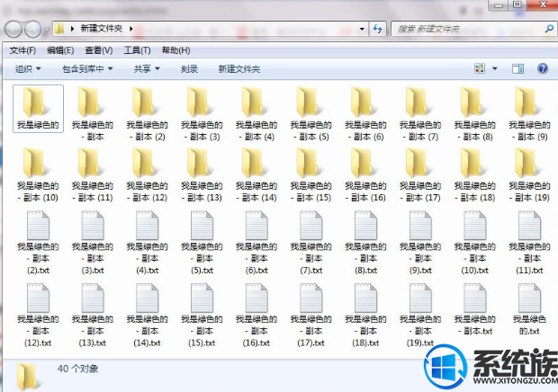Select folder 我是绿色的 - 副本 (12)
Viewport: 558px width, 392px height.
coord(148,174)
